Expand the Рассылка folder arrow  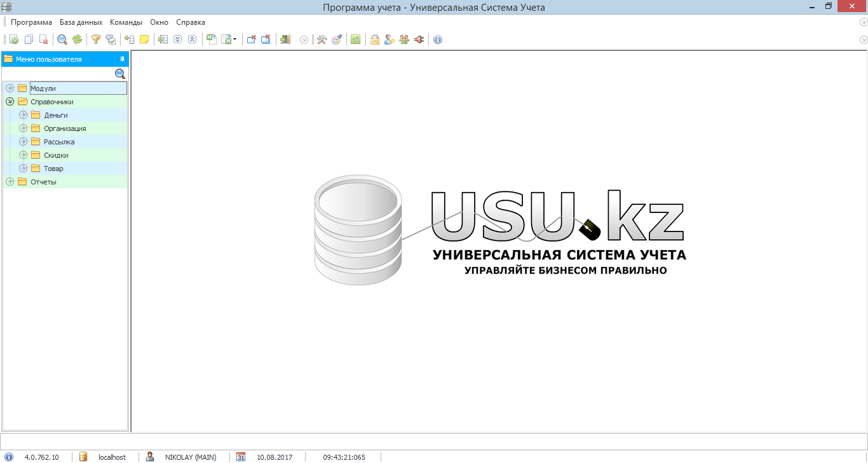pos(23,142)
